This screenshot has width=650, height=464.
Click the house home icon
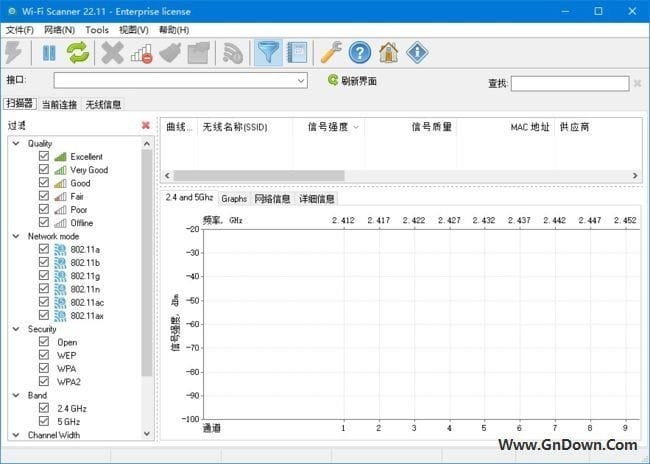point(388,53)
